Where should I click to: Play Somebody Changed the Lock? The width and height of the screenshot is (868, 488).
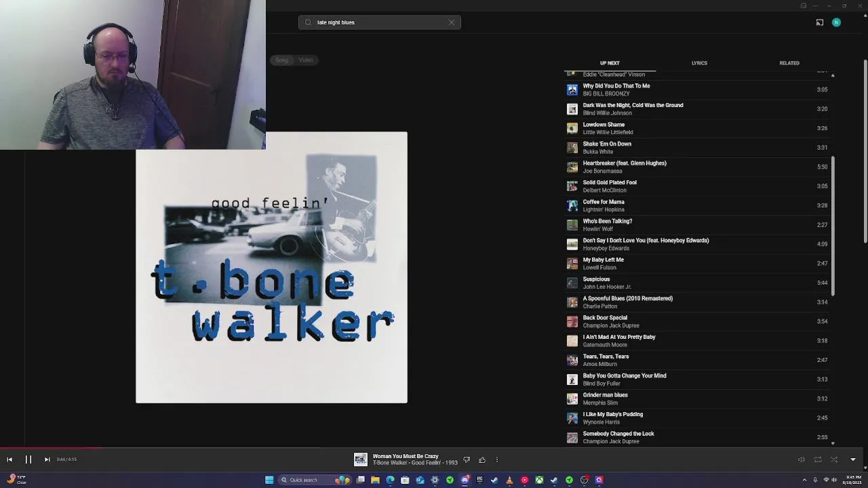[x=697, y=437]
